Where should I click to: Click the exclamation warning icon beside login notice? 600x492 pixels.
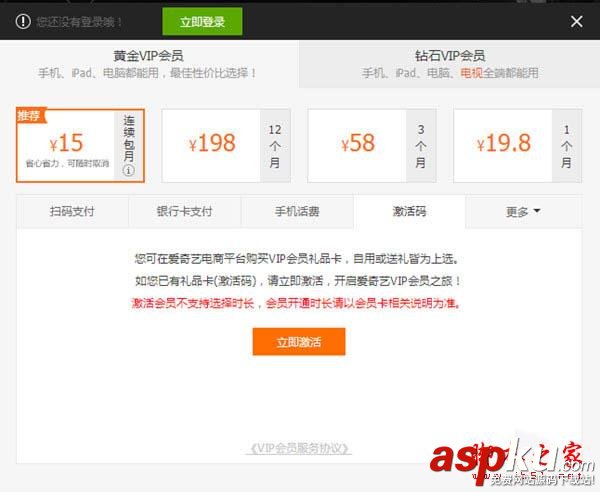click(23, 21)
